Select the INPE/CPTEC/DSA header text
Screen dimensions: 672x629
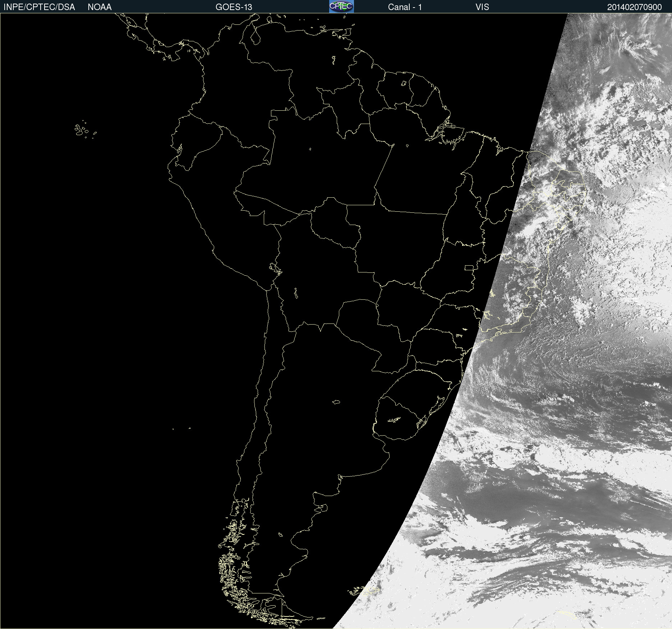pos(39,7)
